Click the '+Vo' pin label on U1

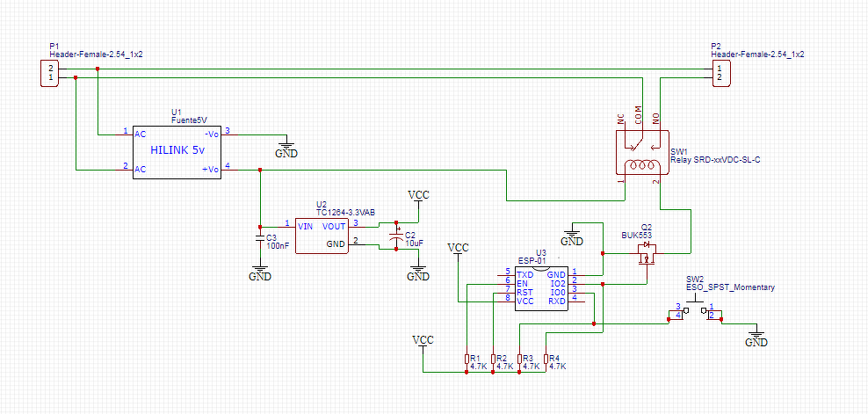211,170
